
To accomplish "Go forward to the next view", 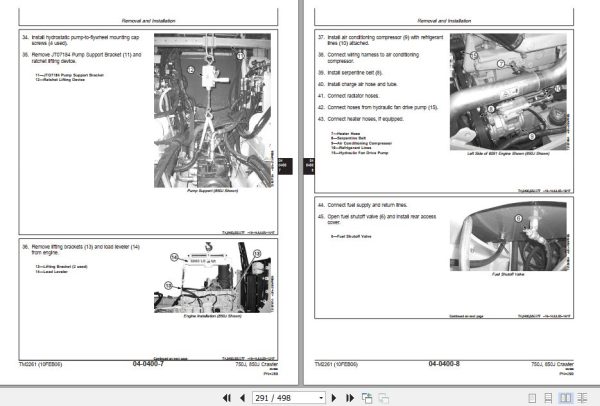I will point(384,398).
